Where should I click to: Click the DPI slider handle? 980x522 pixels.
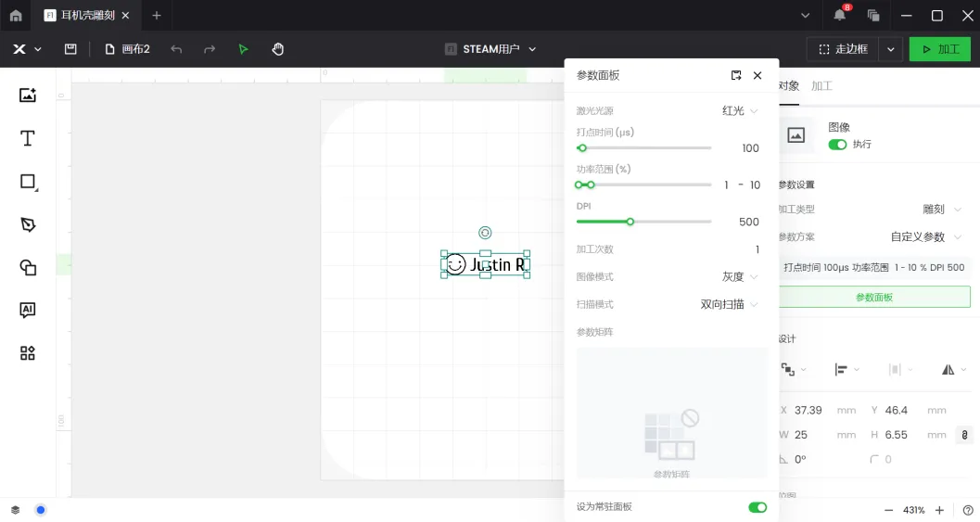630,222
